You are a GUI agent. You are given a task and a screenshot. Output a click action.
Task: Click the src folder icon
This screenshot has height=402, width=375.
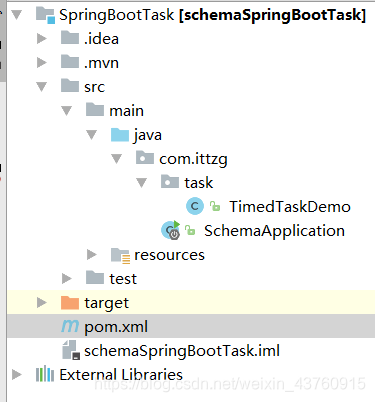70,86
